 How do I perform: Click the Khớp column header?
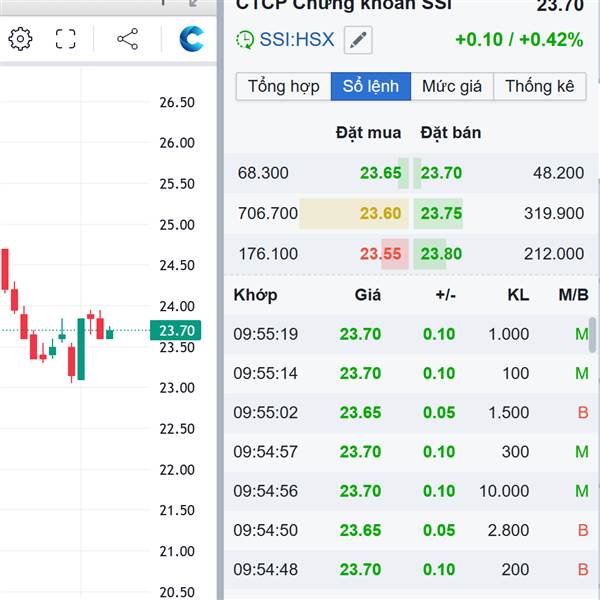click(x=256, y=295)
